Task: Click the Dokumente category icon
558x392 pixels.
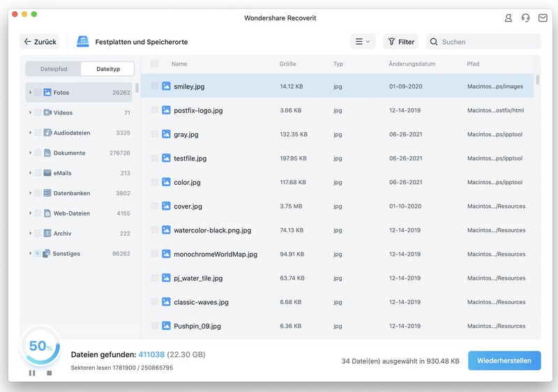Action: pos(47,153)
